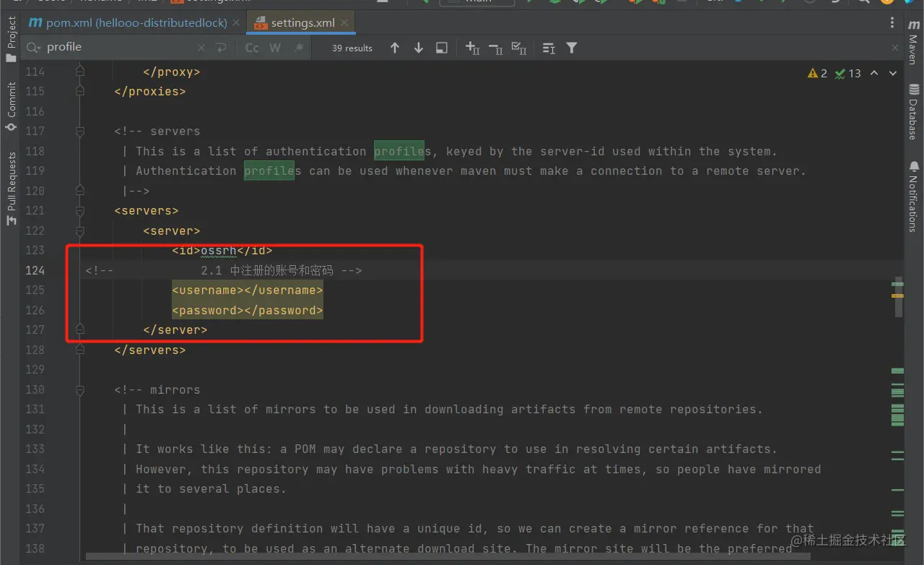Collapse the fold at the </server> closing tag
924x565 pixels.
[x=80, y=329]
